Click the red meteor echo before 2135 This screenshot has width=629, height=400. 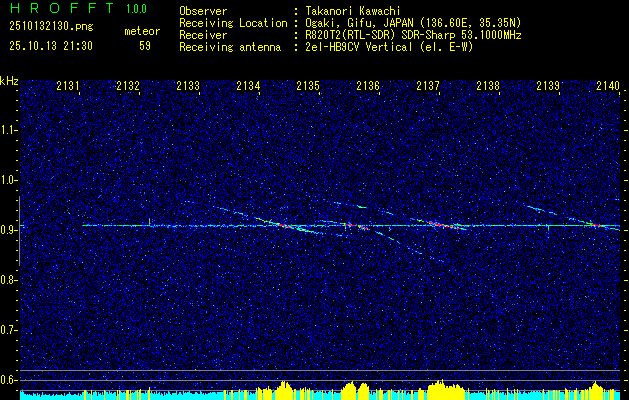[285, 225]
